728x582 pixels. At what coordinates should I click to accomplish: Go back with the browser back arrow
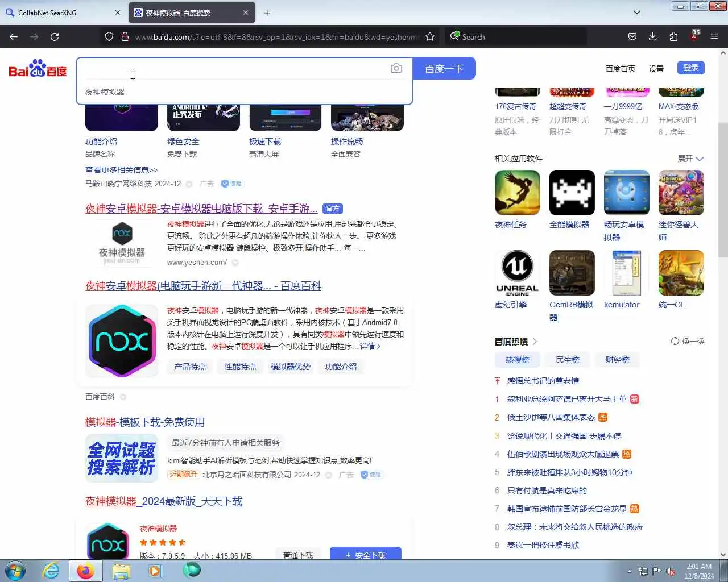14,36
